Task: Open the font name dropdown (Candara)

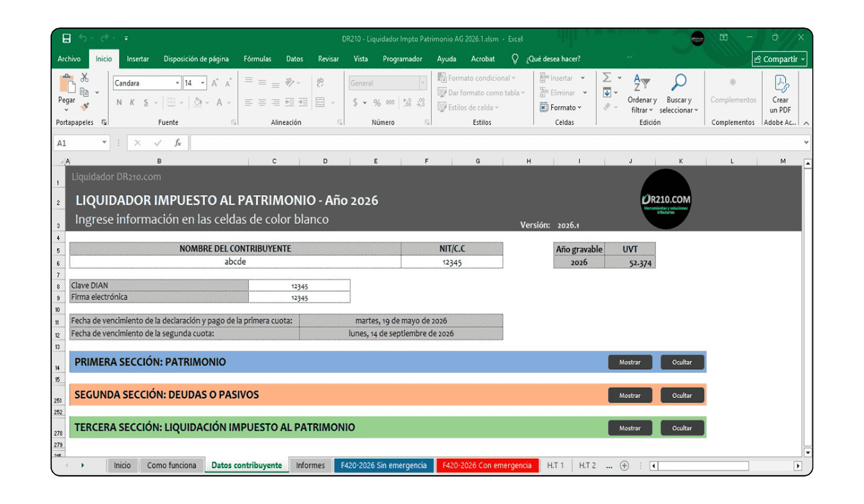Action: coord(177,83)
